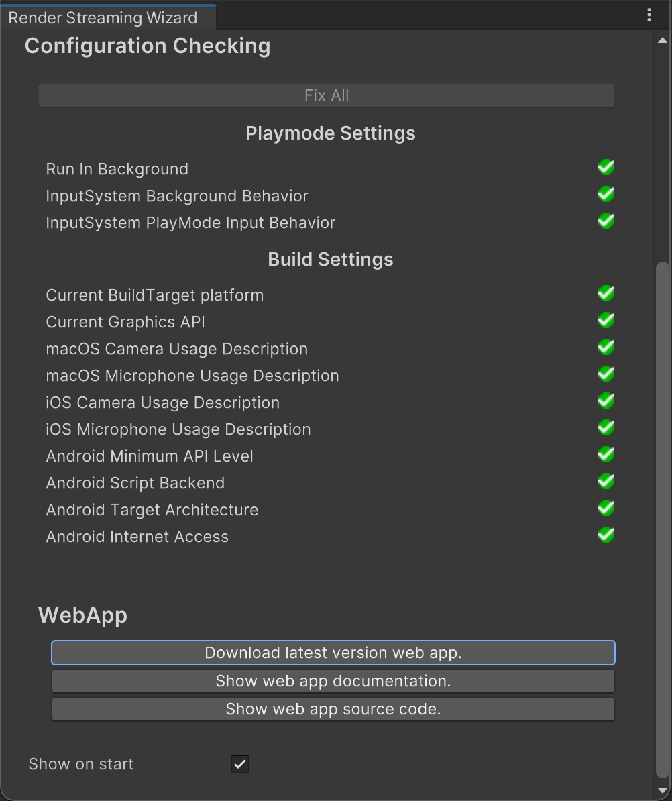Screen dimensions: 672x801
Task: Click the InputSystem Background Behavior checkmark icon
Action: coord(606,195)
